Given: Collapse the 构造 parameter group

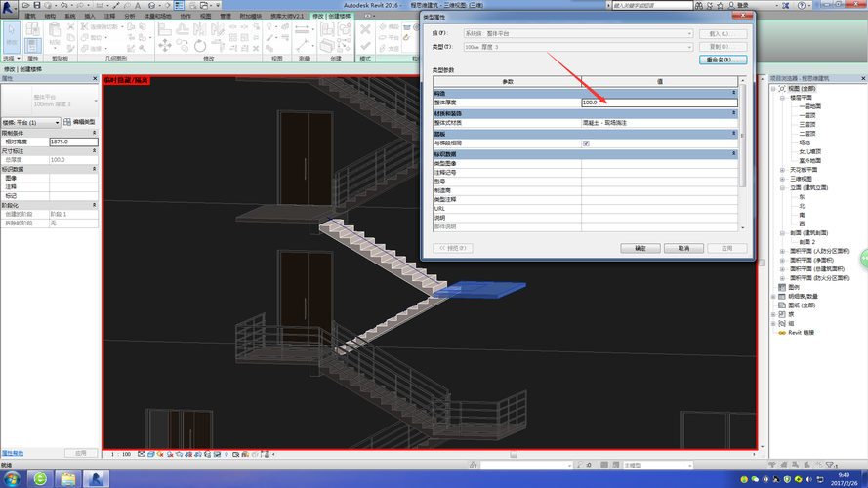Looking at the screenshot, I should 734,93.
